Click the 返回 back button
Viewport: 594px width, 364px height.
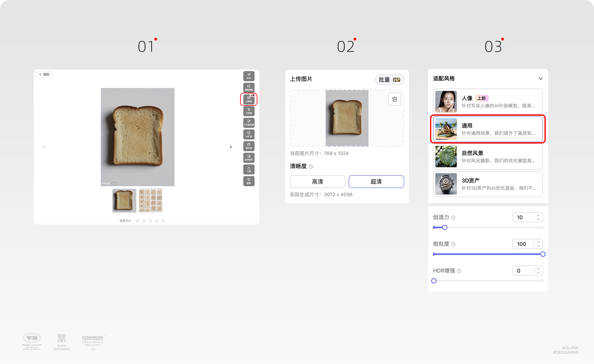click(x=44, y=74)
